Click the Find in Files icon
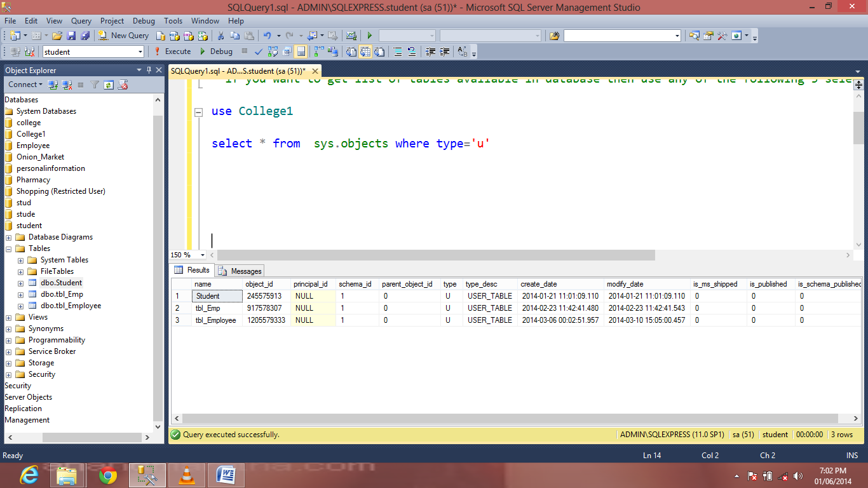 coord(554,36)
